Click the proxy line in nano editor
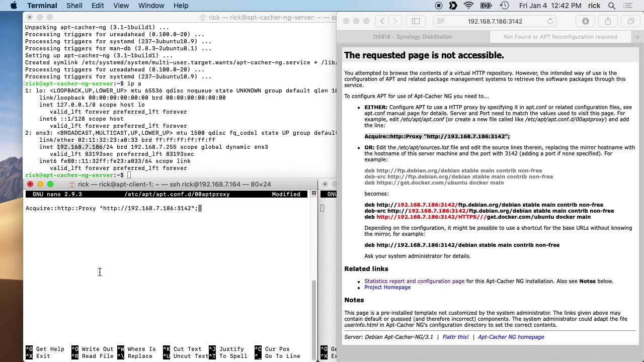The height and width of the screenshot is (362, 644). 112,208
